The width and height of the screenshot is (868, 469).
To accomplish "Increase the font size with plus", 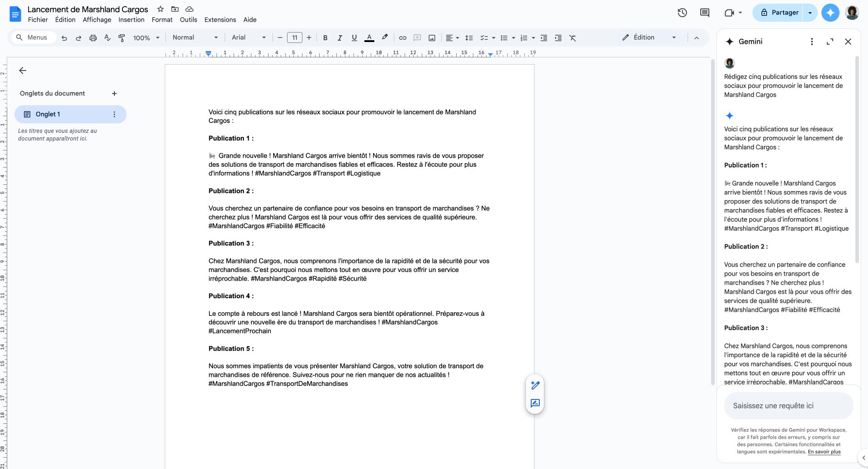I will coord(309,38).
